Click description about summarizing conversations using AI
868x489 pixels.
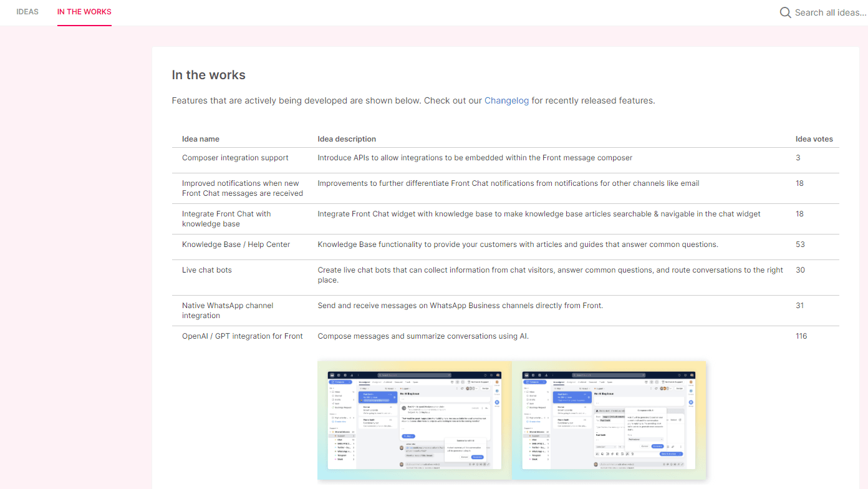(x=423, y=336)
